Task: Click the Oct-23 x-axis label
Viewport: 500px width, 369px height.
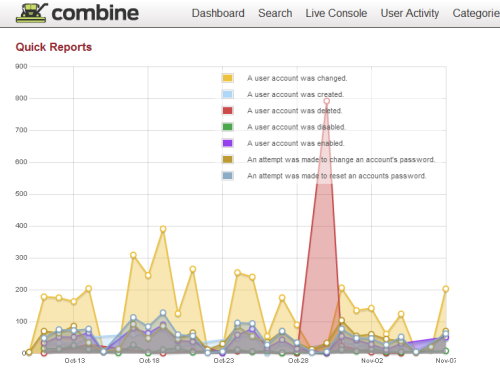Action: pos(224,361)
